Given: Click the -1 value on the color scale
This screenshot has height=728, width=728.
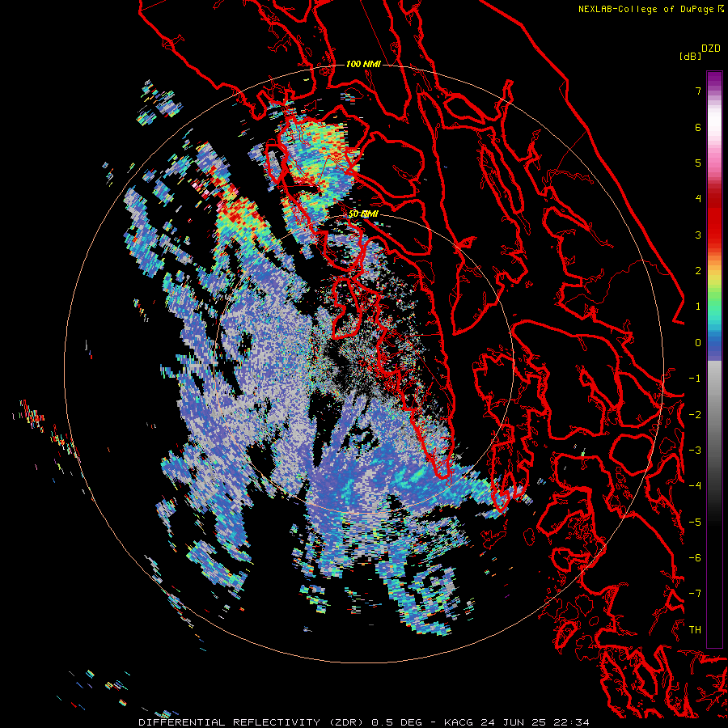Looking at the screenshot, I should click(x=695, y=379).
